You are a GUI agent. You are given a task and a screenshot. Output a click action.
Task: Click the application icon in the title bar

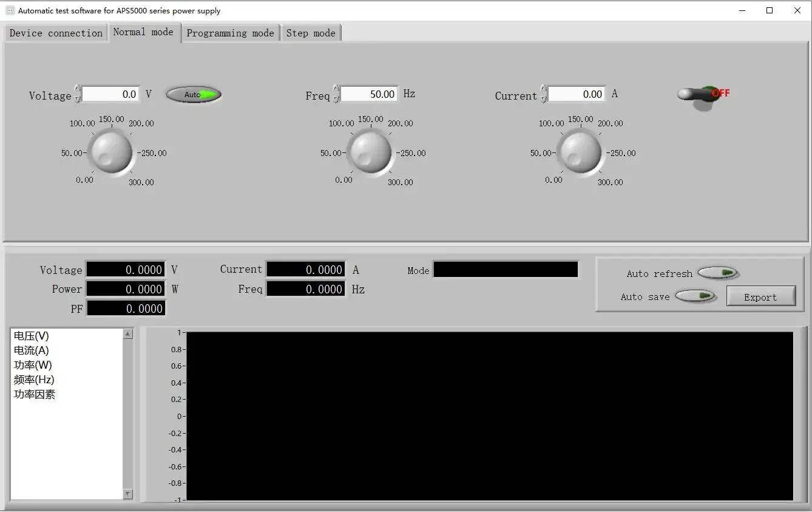pos(10,10)
